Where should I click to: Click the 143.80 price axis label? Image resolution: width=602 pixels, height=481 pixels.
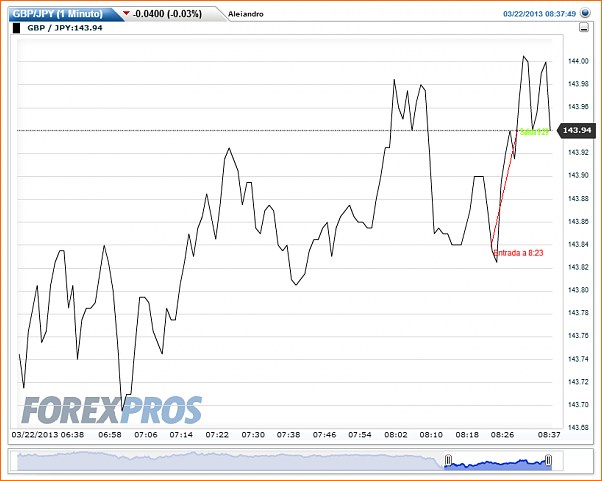(x=578, y=290)
